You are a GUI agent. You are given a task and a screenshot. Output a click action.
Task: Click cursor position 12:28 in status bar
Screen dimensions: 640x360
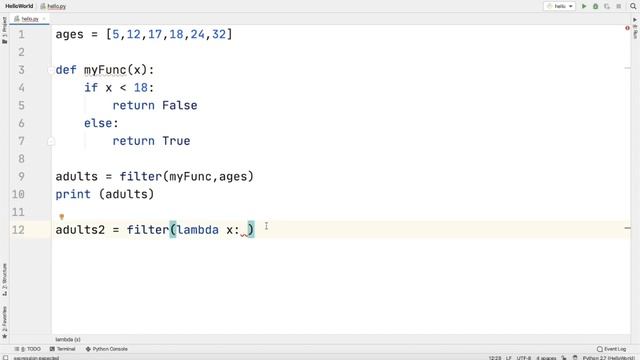point(495,358)
